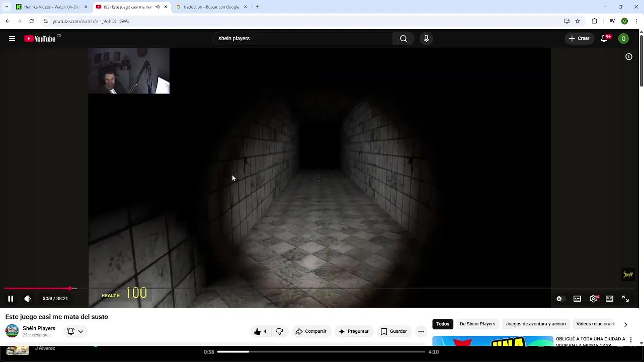
Task: Pause the video playback
Action: click(x=11, y=299)
